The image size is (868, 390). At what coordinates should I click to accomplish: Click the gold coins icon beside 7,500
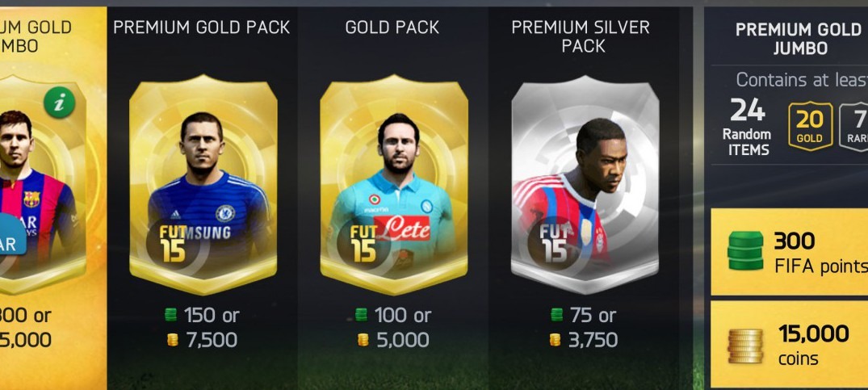(173, 340)
